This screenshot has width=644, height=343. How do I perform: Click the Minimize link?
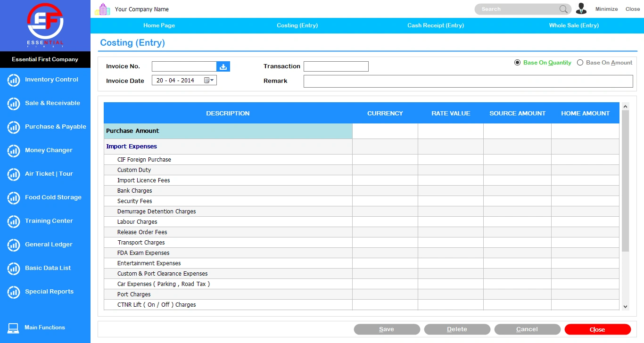(607, 9)
